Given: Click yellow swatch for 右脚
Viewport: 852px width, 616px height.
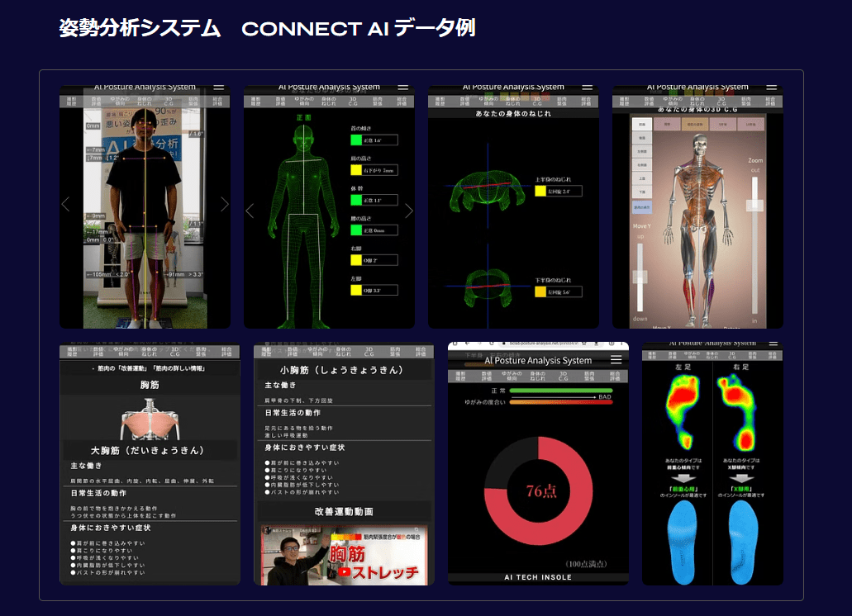Looking at the screenshot, I should point(356,260).
